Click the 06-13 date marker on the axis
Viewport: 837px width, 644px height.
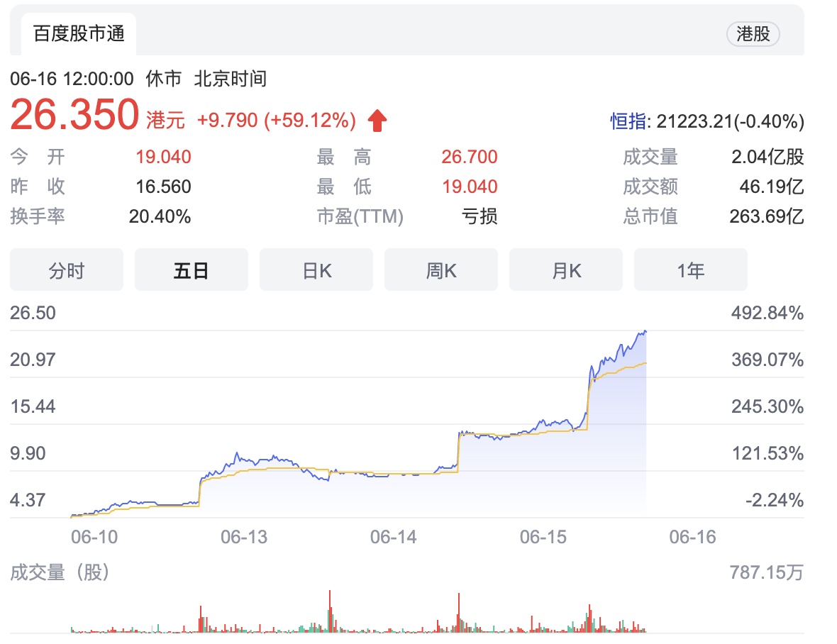point(244,537)
